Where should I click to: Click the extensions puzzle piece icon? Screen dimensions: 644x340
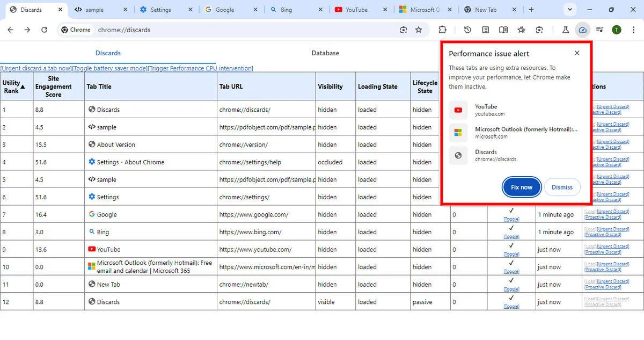(x=443, y=30)
